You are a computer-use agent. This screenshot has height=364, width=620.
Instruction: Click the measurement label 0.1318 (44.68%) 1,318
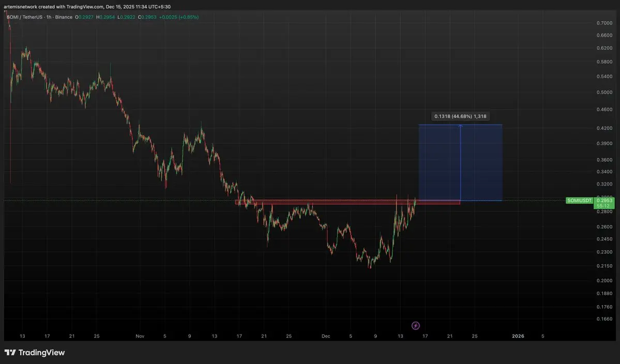tap(460, 116)
